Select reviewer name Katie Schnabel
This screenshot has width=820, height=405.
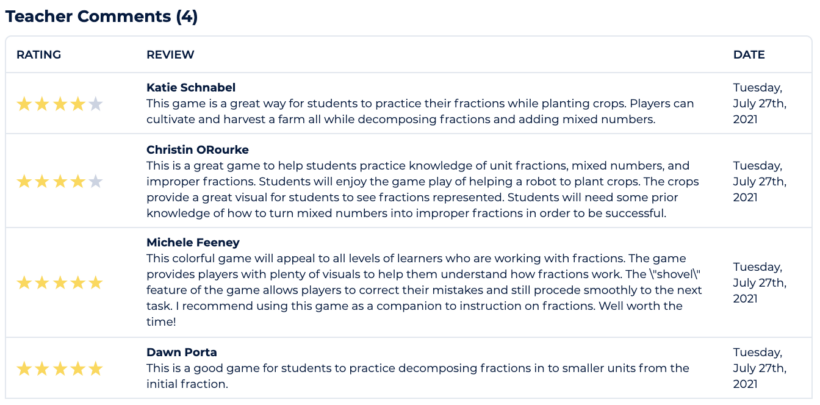pos(191,87)
